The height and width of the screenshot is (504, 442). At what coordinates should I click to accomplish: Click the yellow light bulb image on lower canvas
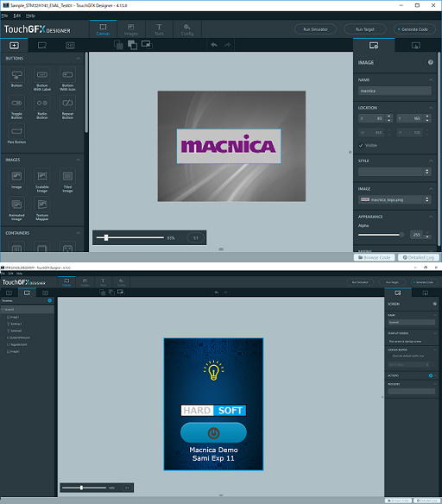tap(213, 370)
